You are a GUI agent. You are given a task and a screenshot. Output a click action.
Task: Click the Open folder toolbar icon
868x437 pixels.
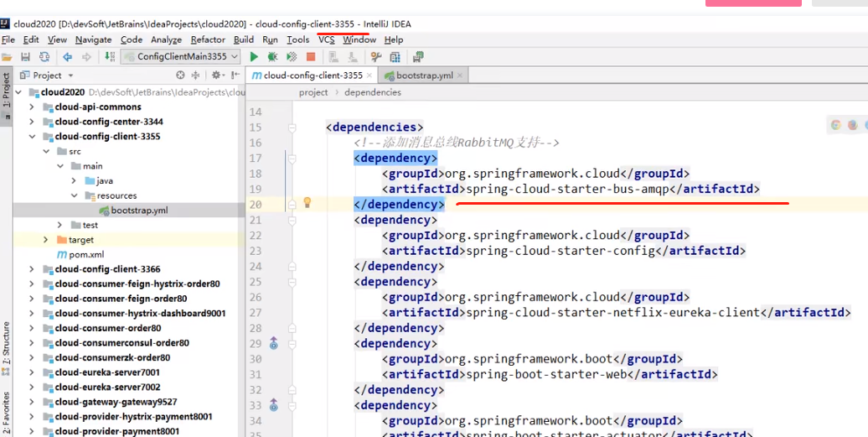tap(7, 56)
